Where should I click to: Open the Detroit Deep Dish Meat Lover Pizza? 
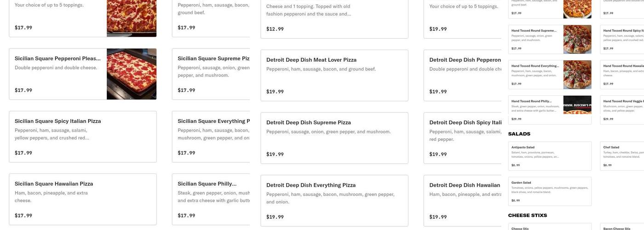pos(334,75)
